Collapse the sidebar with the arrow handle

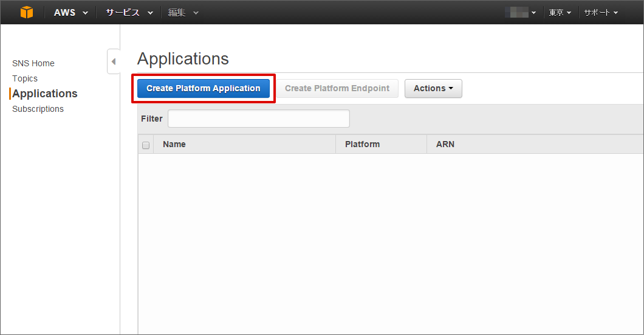click(114, 61)
